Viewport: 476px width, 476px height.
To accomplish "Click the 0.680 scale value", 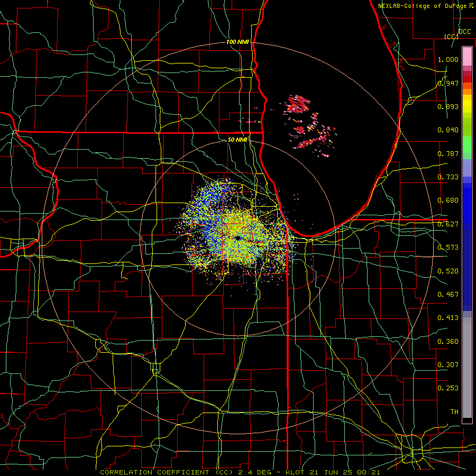I will pos(448,200).
